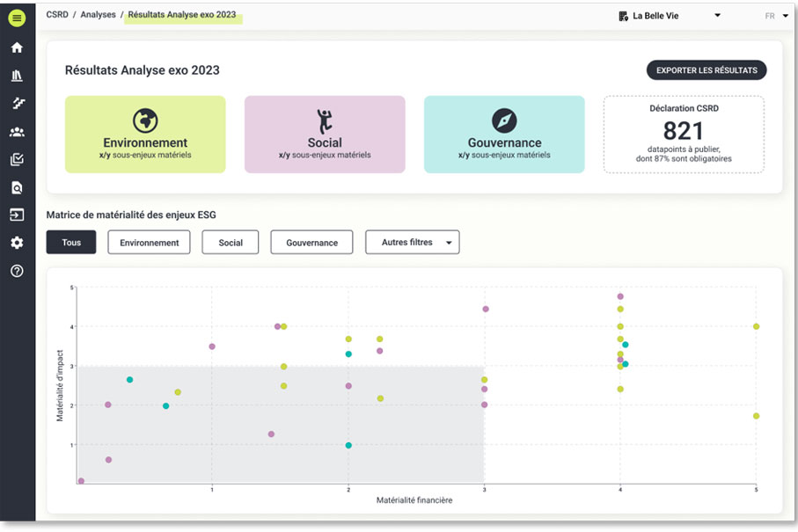Open the FR language dropdown
This screenshot has width=798, height=532.
[777, 16]
